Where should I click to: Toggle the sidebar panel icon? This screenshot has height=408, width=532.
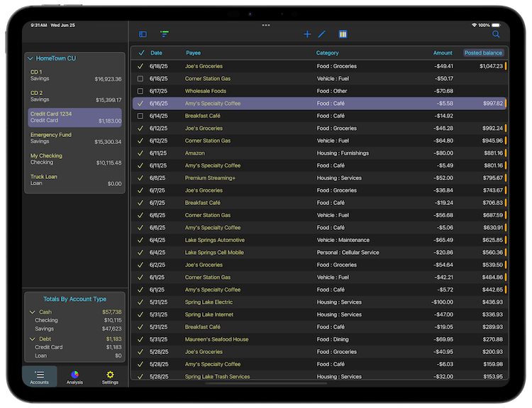(x=143, y=34)
